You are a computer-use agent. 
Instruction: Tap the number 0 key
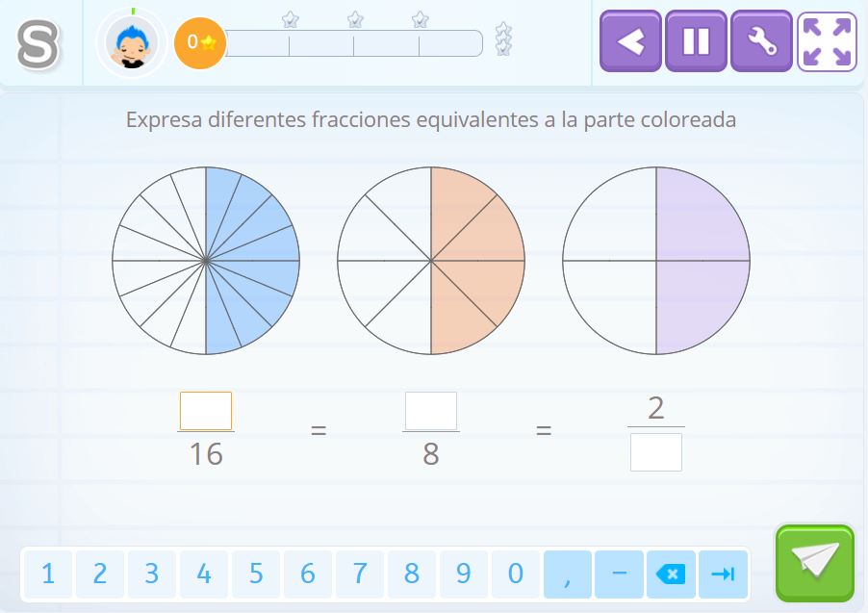click(x=516, y=575)
